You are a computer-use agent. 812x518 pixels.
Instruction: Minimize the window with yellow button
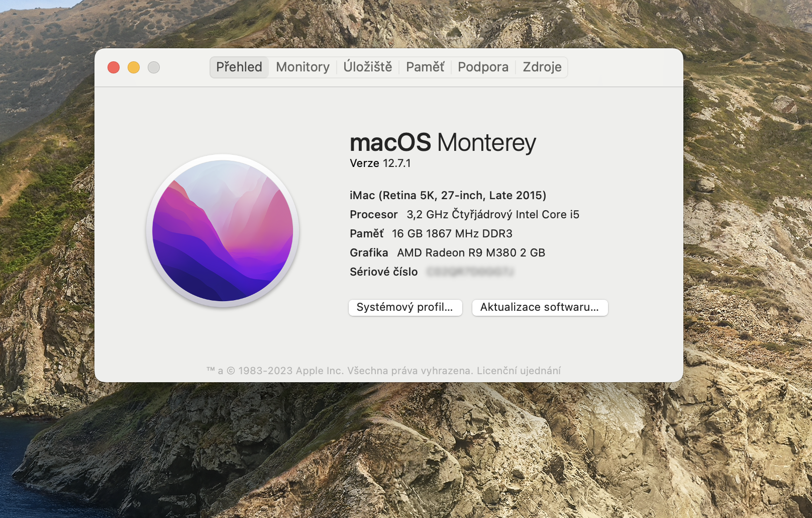pos(134,67)
